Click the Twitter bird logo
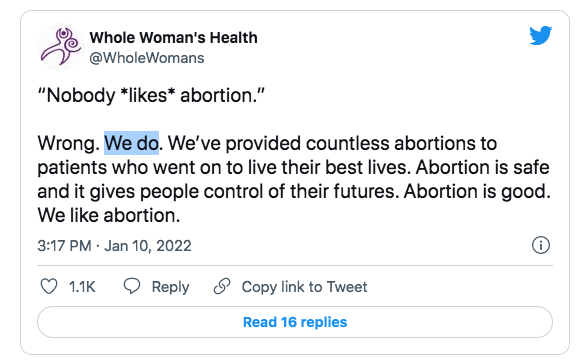The height and width of the screenshot is (363, 587). pos(541,35)
